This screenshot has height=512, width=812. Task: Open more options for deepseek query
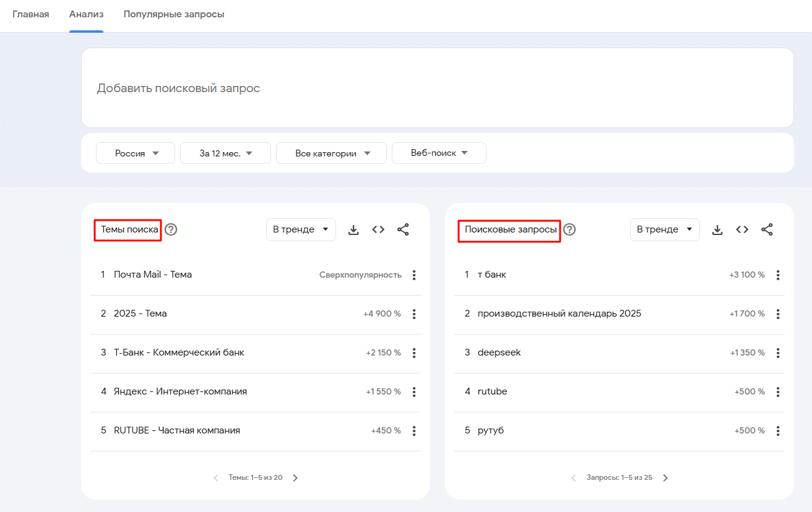[x=778, y=353]
